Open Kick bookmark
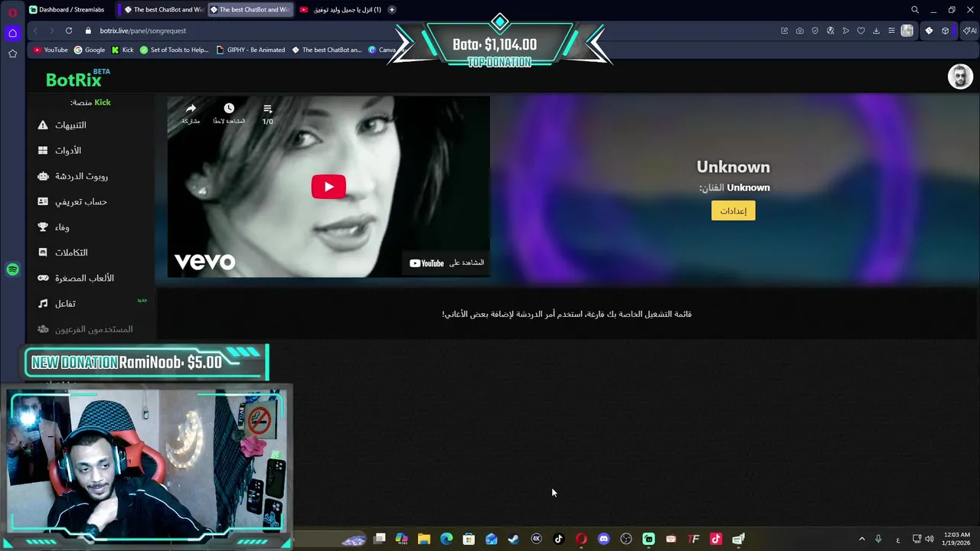980x551 pixels. pos(122,50)
